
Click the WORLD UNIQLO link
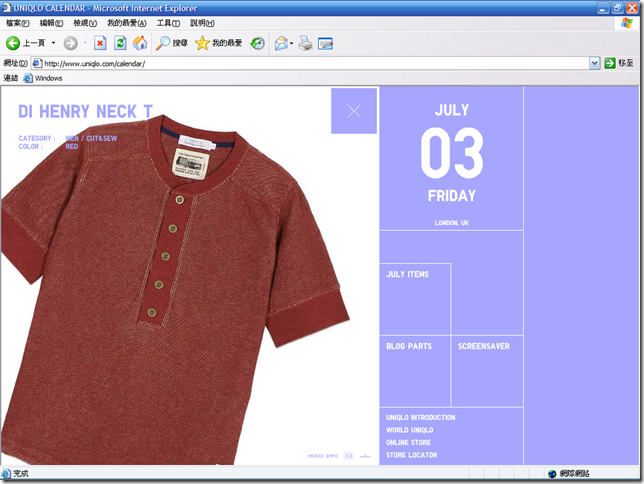pos(409,430)
